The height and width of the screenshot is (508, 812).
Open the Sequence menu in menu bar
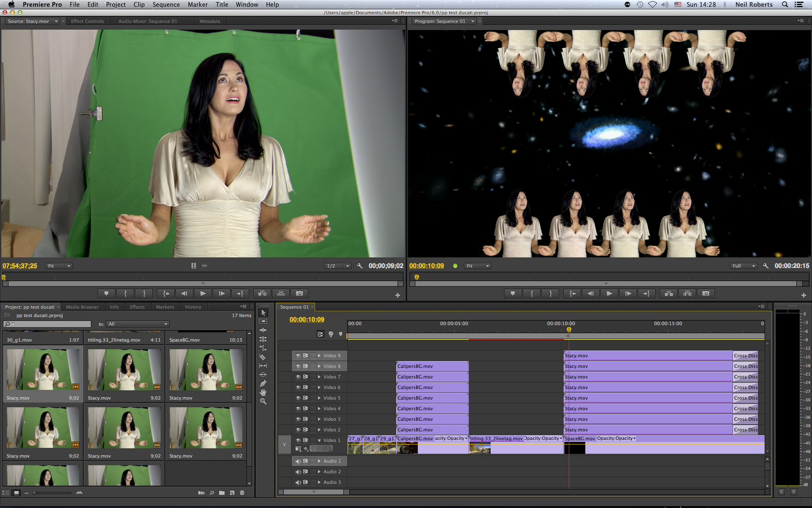166,4
